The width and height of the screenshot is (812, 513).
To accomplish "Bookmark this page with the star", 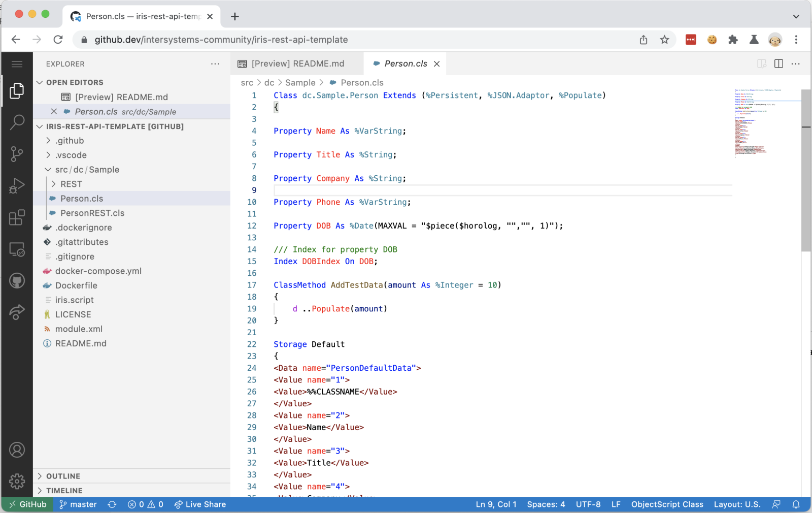I will point(664,40).
